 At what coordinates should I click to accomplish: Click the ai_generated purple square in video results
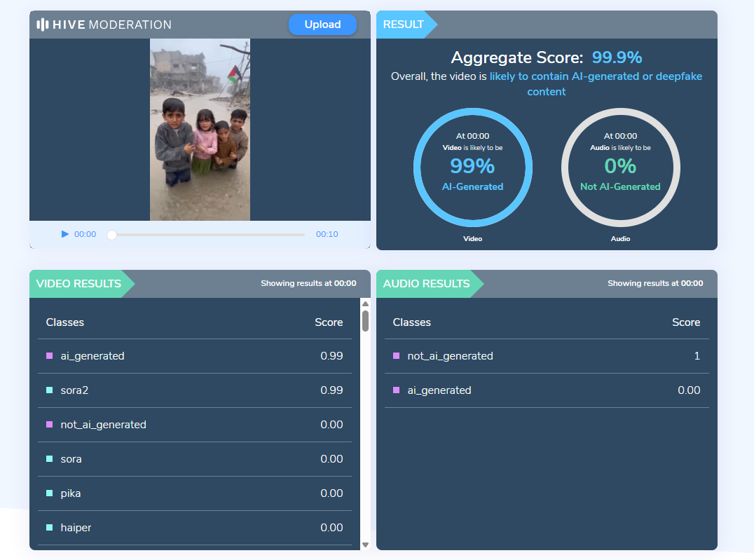pos(50,356)
